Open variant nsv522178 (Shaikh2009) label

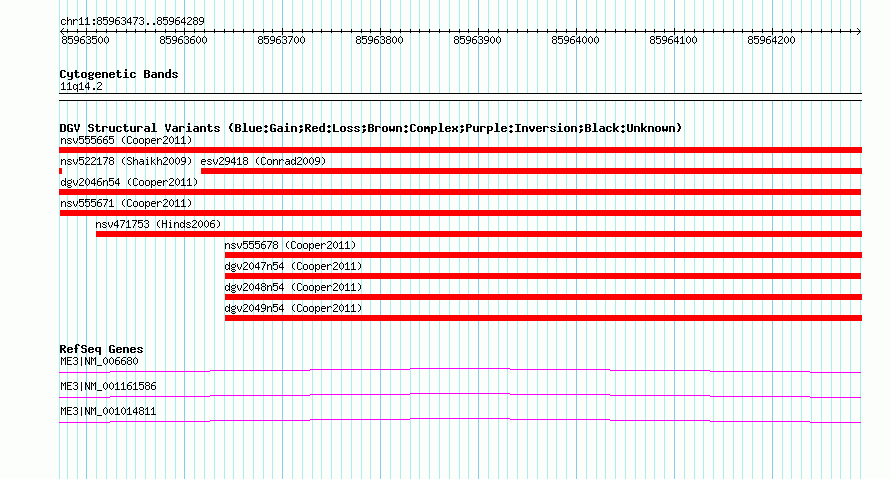point(126,161)
